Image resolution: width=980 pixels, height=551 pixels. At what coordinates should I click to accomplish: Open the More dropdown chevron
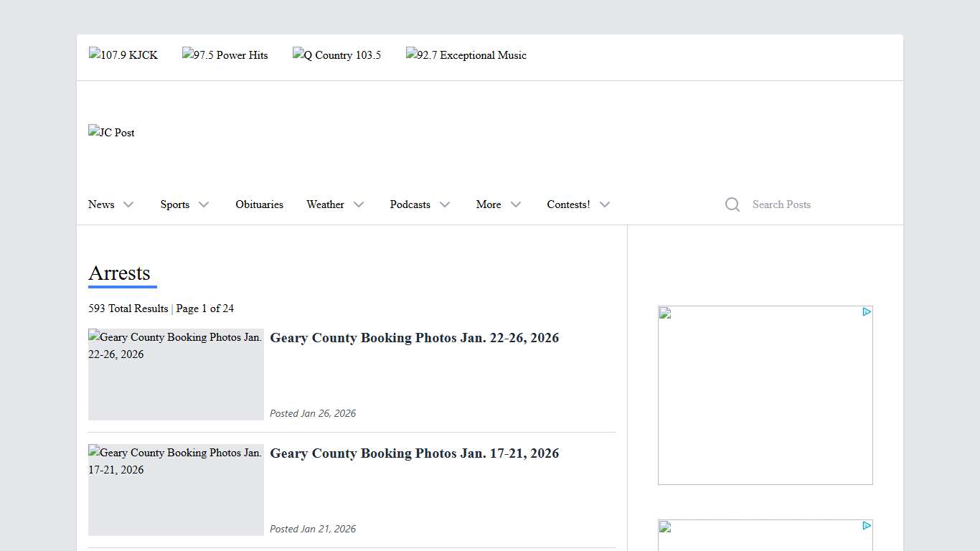pos(516,204)
